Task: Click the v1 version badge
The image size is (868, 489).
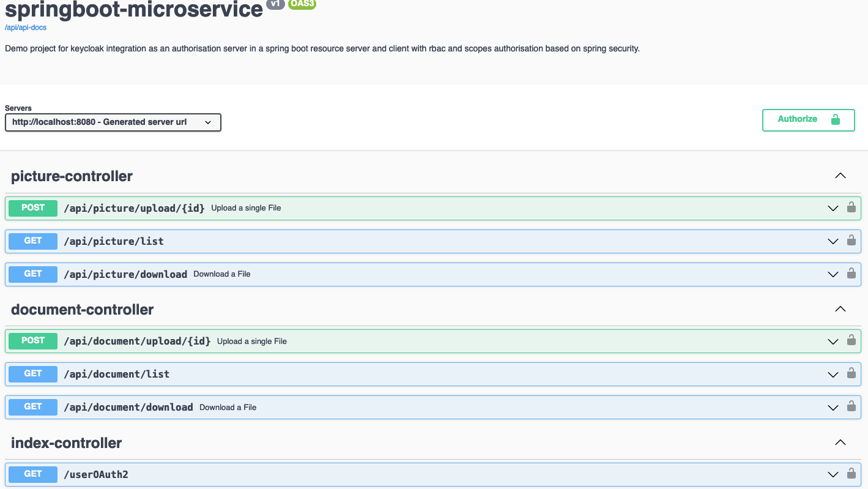Action: pyautogui.click(x=276, y=4)
